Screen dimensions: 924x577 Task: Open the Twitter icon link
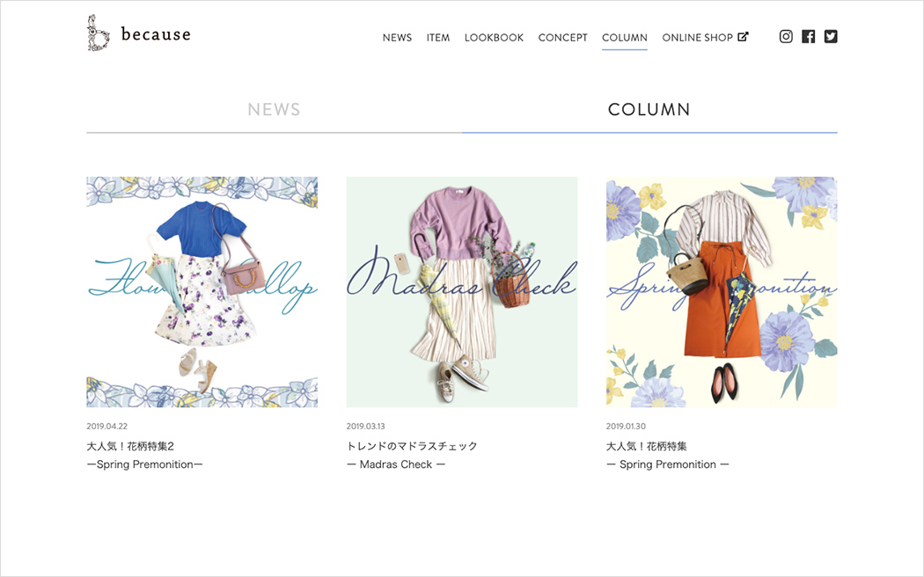click(x=831, y=37)
